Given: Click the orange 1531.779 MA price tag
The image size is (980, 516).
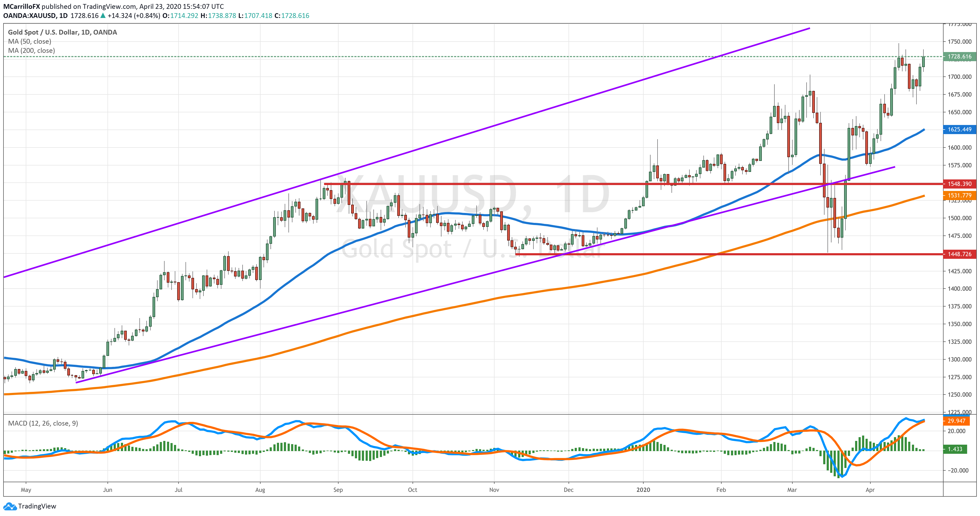Looking at the screenshot, I should click(x=959, y=196).
